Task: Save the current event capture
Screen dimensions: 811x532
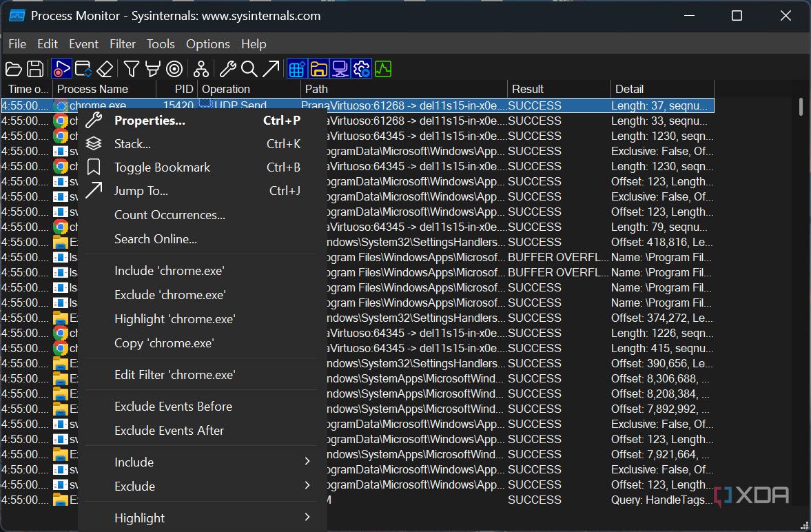Action: coord(34,68)
